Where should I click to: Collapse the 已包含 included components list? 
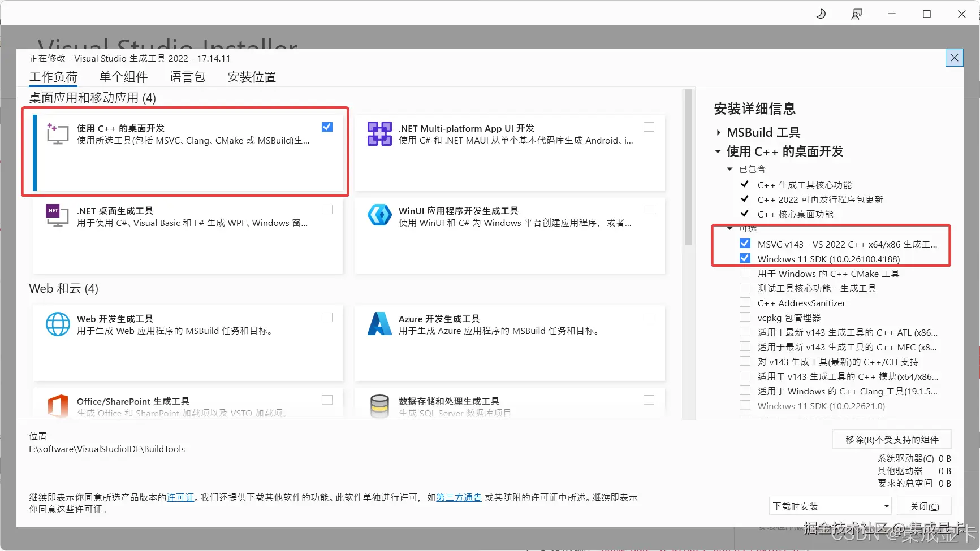[x=729, y=169]
